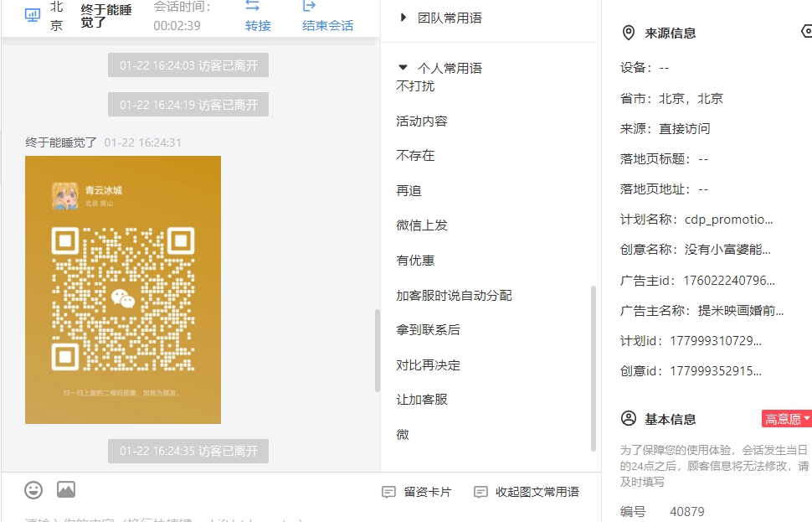Image resolution: width=812 pixels, height=522 pixels.
Task: Click the 来源：直接访问 row
Action: coord(665,128)
